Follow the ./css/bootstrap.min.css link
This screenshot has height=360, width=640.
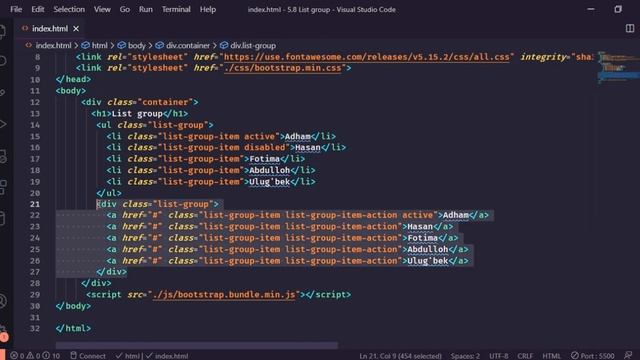pyautogui.click(x=282, y=68)
